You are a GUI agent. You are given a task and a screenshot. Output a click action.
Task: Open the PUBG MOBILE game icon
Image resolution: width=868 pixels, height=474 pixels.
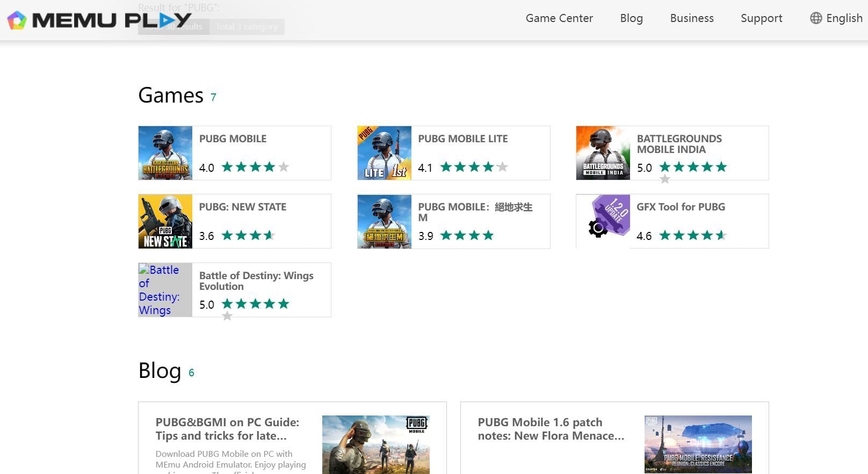165,153
